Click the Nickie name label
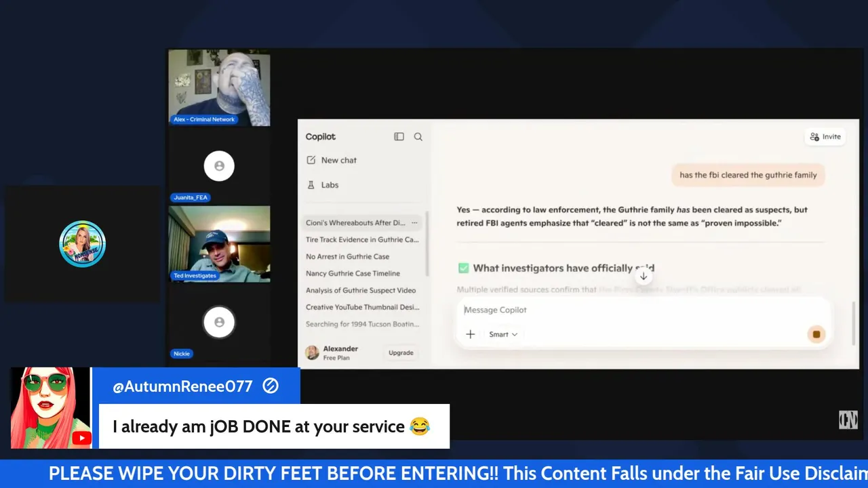The width and height of the screenshot is (868, 488). 182,354
